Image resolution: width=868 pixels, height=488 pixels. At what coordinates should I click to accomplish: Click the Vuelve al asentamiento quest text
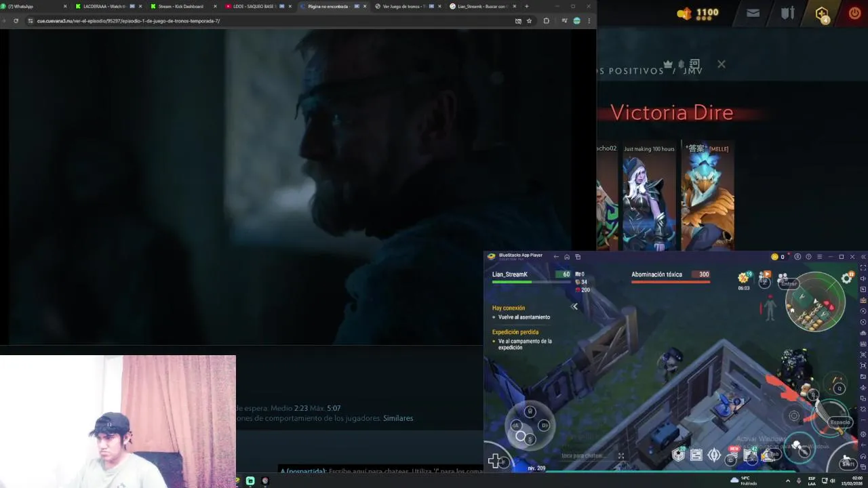[524, 317]
